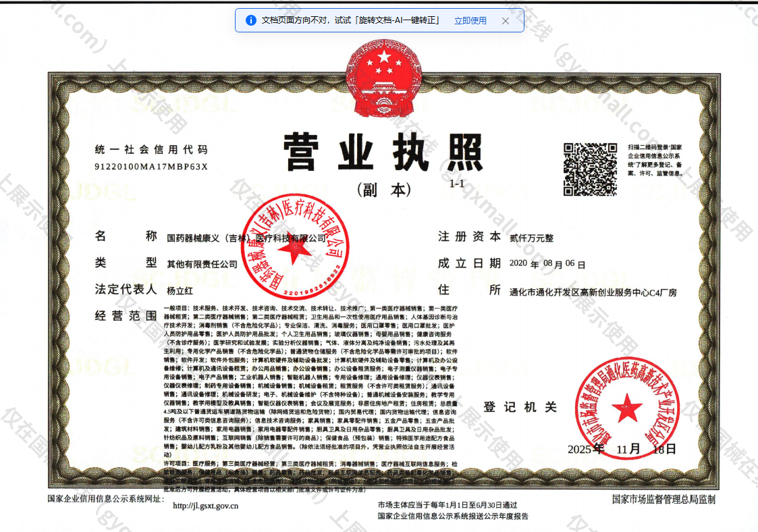Click legal representative name 杨立红
The height and width of the screenshot is (532, 758).
180,291
